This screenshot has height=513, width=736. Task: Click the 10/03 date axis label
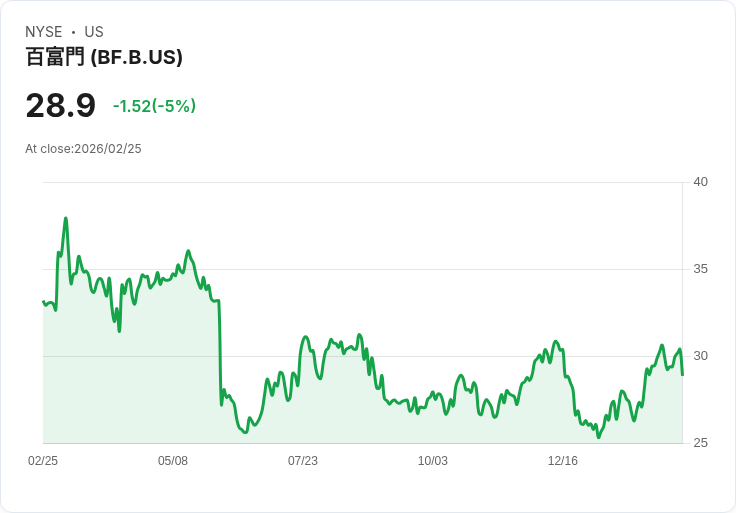[433, 461]
